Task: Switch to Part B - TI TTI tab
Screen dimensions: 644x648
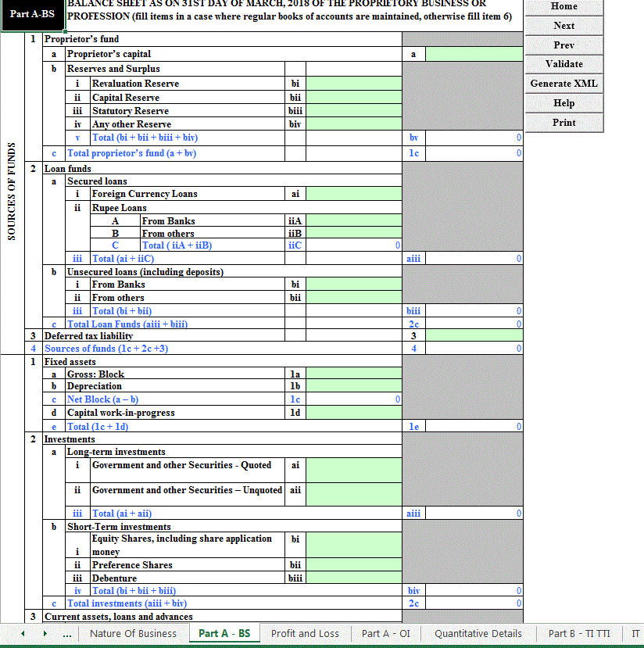Action: pyautogui.click(x=578, y=633)
